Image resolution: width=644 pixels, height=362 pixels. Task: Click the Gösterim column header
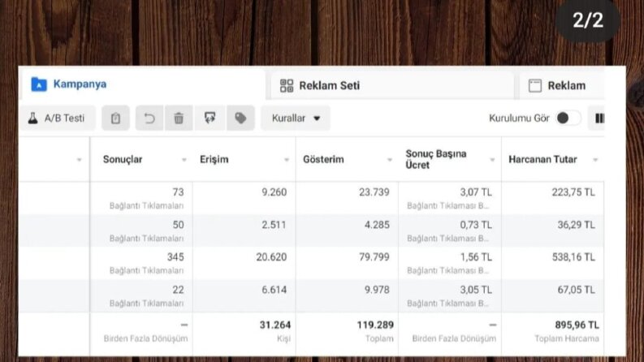click(323, 160)
